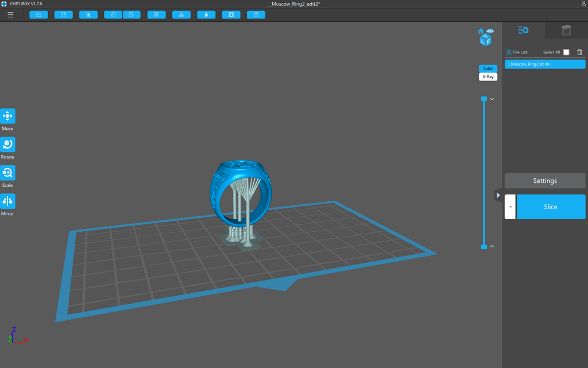588x368 pixels.
Task: Click the Open file toolbar icon
Action: 38,14
